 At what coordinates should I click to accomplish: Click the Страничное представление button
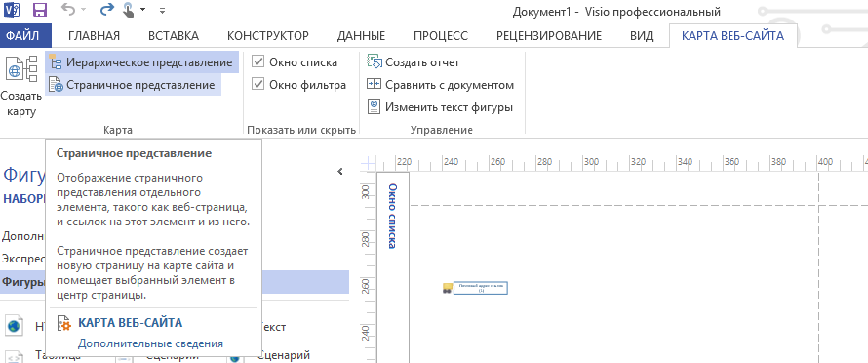133,85
